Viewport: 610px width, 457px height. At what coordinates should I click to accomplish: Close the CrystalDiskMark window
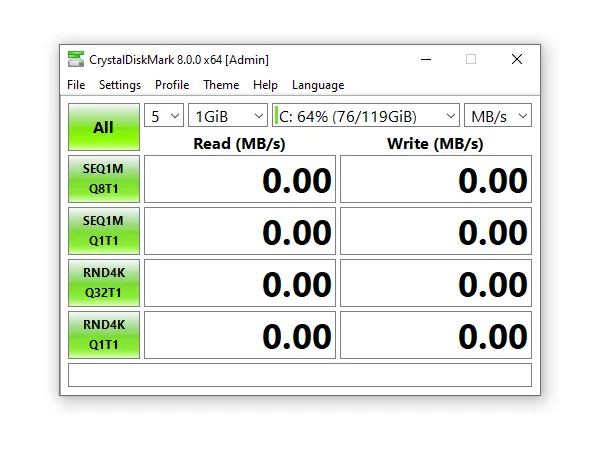(x=517, y=60)
